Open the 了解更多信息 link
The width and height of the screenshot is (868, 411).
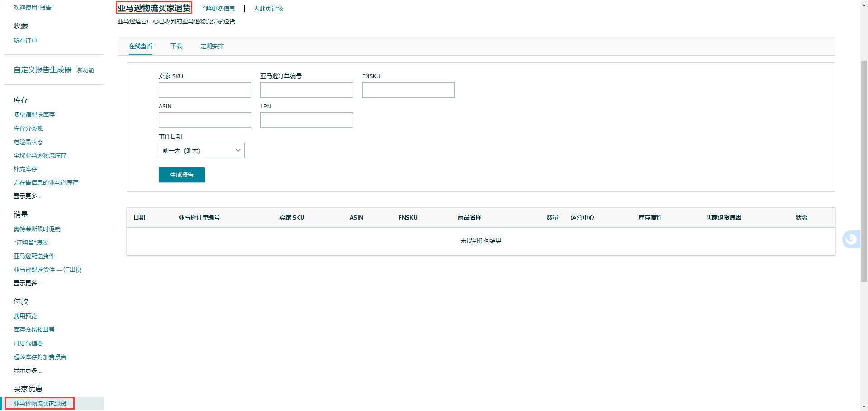pyautogui.click(x=217, y=9)
